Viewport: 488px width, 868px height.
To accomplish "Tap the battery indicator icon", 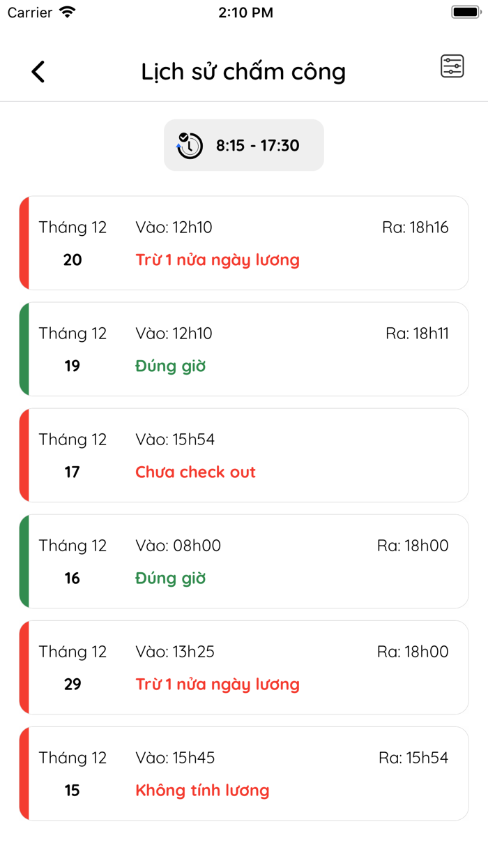I will 465,12.
